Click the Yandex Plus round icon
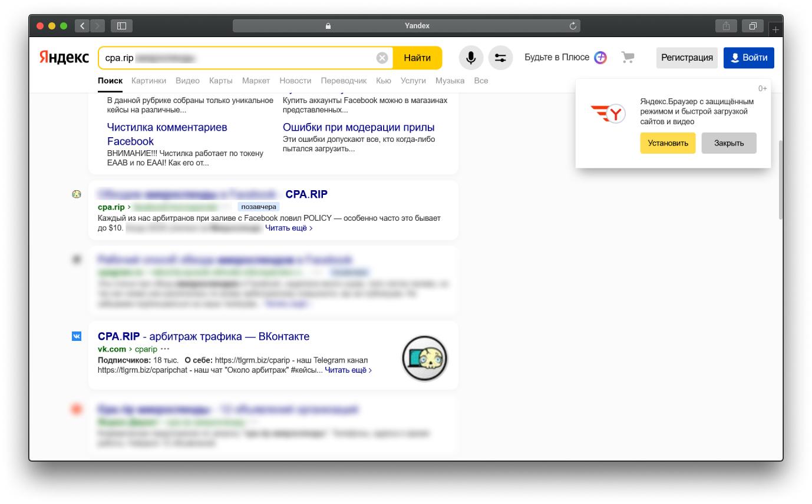This screenshot has width=812, height=504. tap(600, 58)
